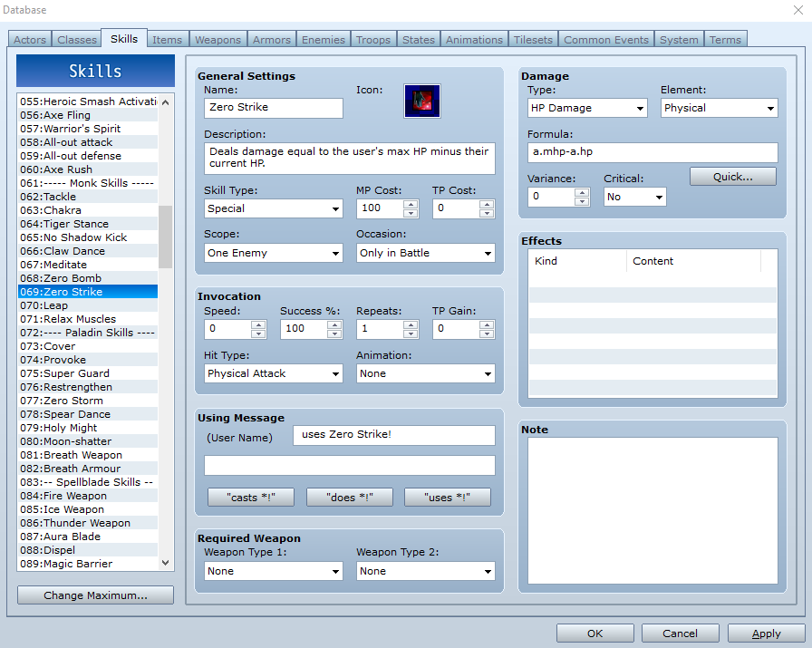Click the second empty Using Message field
Screen dimensions: 812x648
coord(350,465)
